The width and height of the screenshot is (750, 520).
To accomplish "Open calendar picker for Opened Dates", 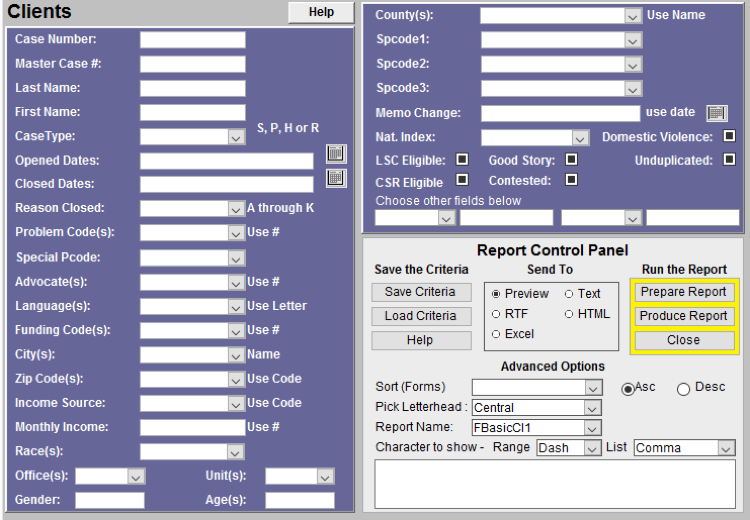I will click(336, 154).
